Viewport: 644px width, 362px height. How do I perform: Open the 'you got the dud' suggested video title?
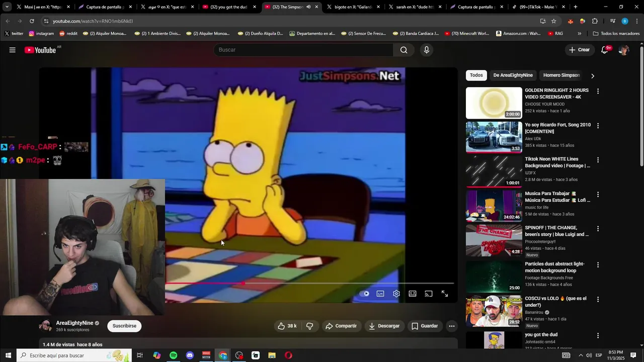(541, 335)
